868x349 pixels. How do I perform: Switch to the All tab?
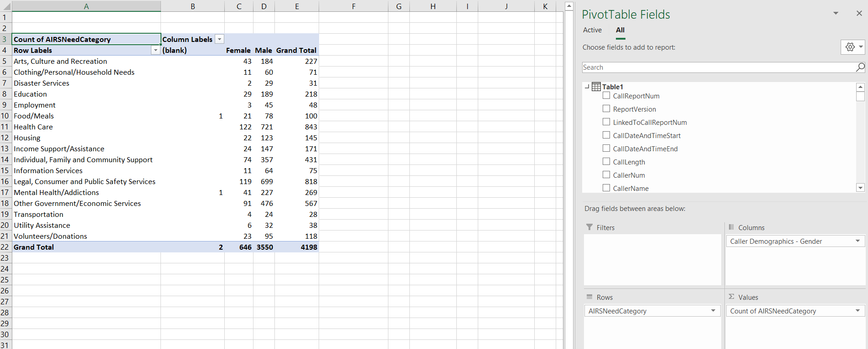tap(620, 30)
